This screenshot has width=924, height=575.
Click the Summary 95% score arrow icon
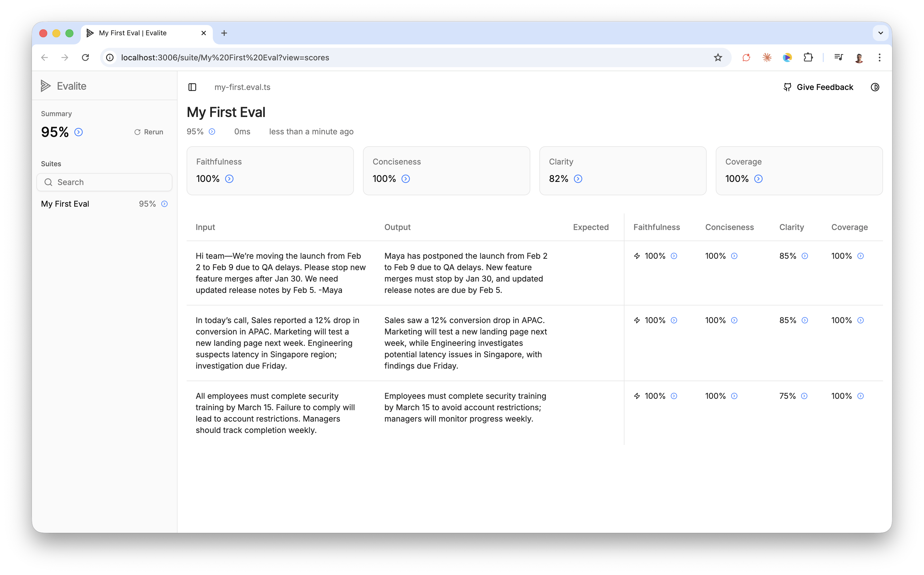[79, 132]
